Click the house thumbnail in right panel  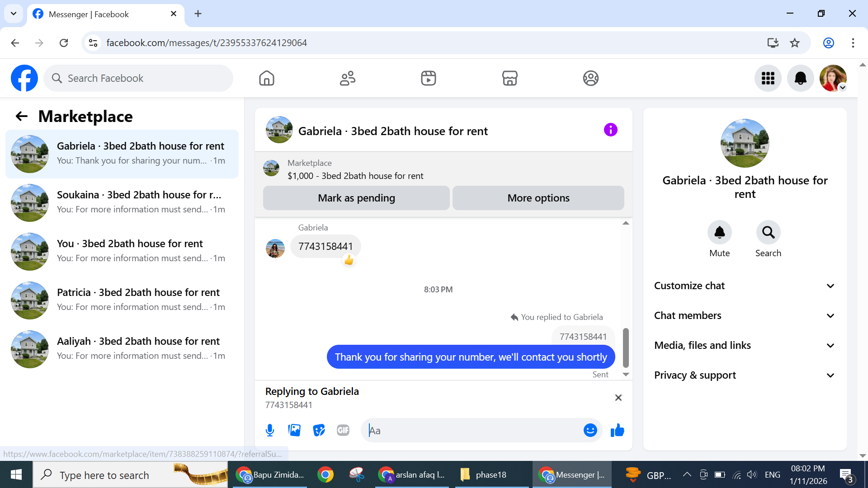point(745,143)
